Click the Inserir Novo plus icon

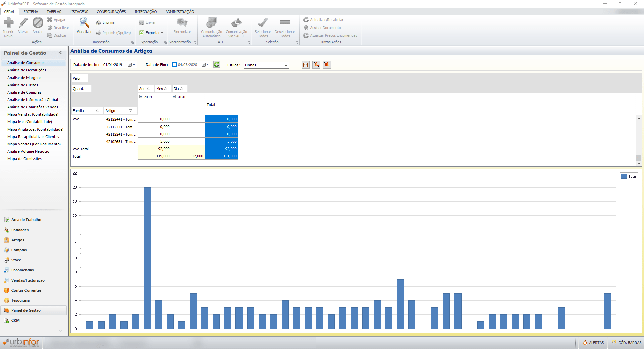coord(8,23)
